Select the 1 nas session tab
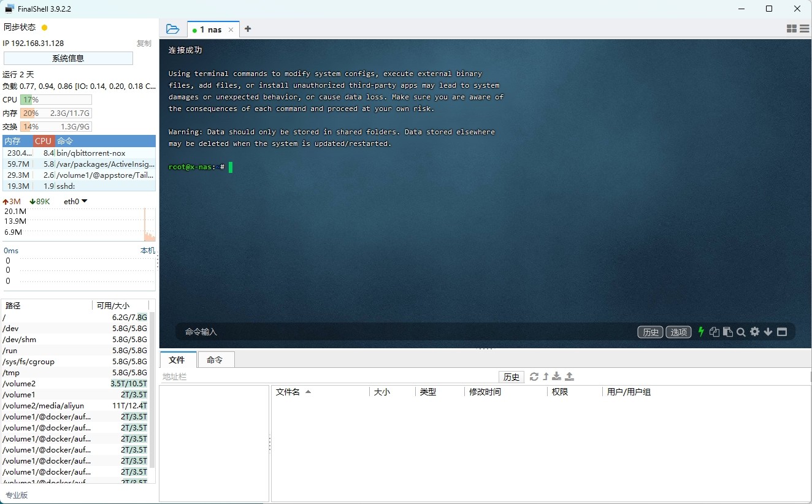Screen dimensions: 812x504 [x=210, y=29]
